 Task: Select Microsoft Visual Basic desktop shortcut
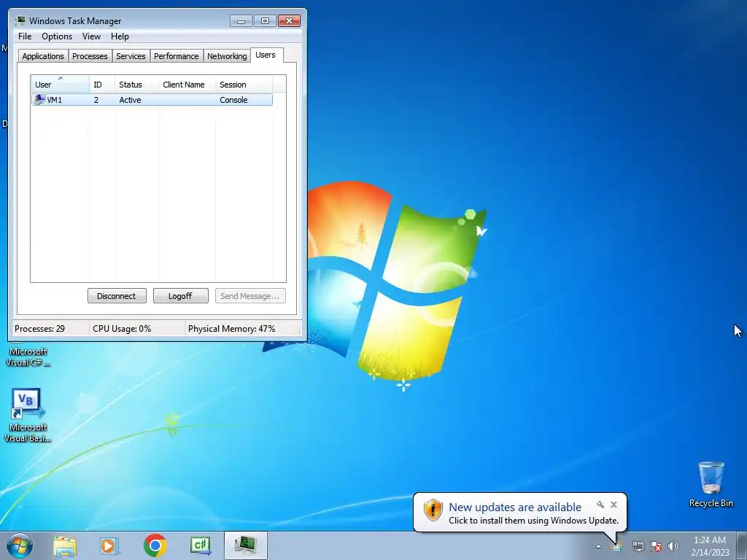point(28,416)
